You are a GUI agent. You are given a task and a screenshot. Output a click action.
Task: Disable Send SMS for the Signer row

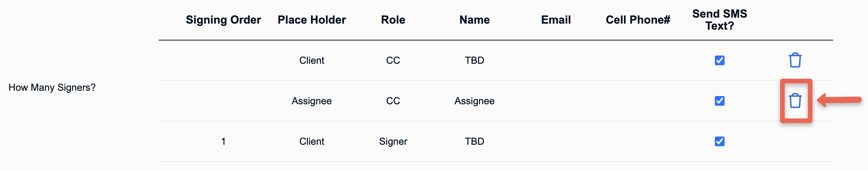(719, 141)
